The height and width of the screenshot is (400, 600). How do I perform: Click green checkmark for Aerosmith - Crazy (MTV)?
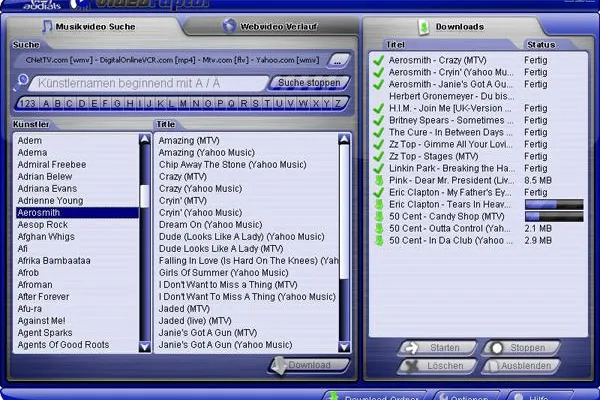379,60
